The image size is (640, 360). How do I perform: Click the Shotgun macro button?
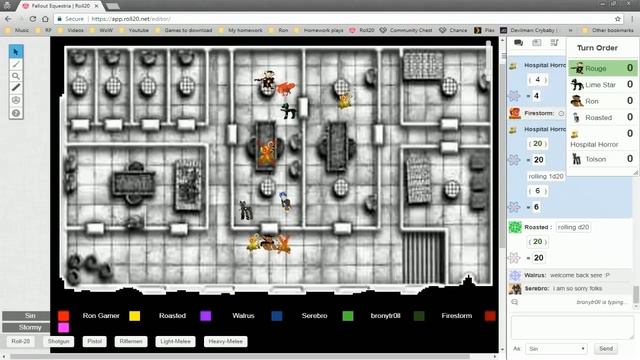coord(58,341)
